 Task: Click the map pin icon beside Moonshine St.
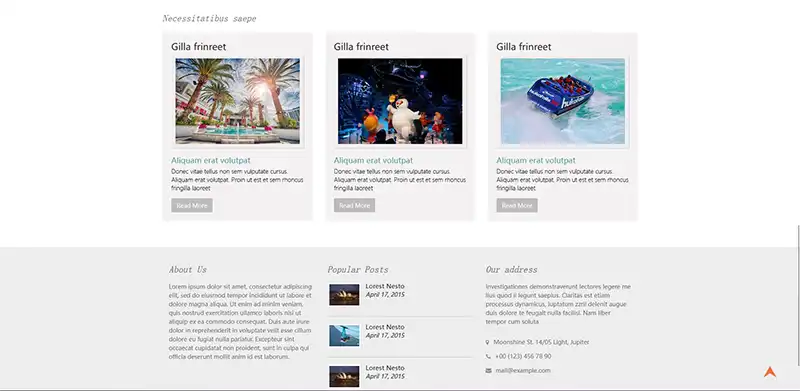[488, 343]
